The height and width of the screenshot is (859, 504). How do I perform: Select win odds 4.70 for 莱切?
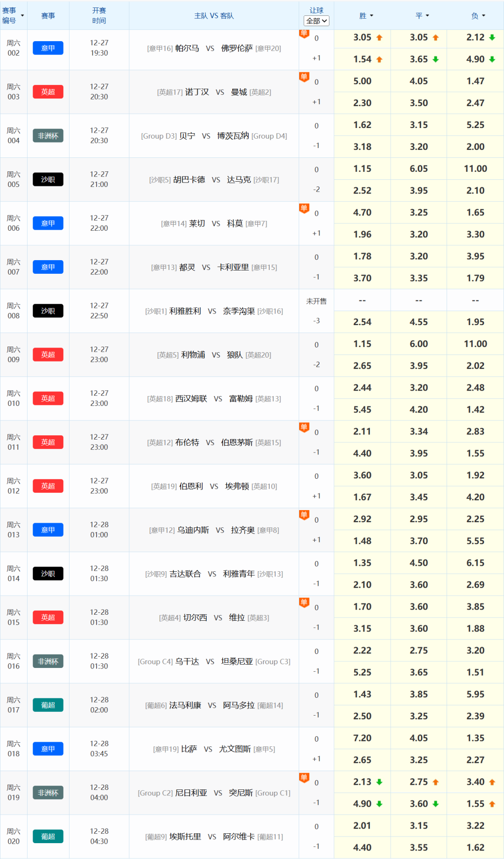362,213
